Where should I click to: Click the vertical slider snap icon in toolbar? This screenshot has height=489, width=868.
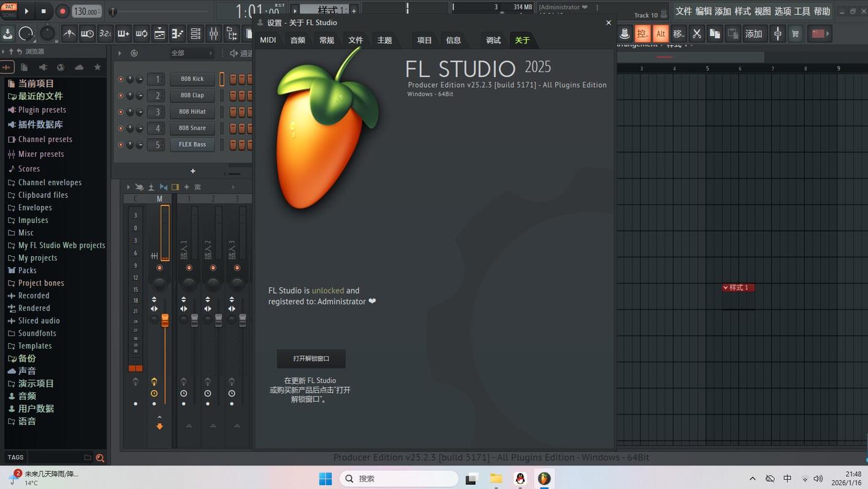(777, 34)
